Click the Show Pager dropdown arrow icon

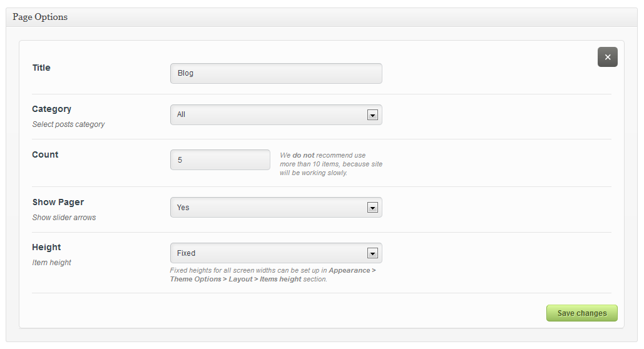tap(372, 208)
